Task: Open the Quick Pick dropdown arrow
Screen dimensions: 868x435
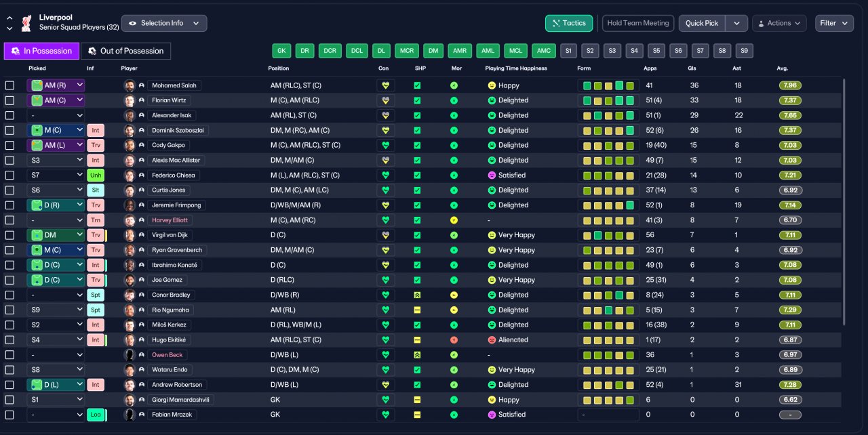Action: pos(736,23)
